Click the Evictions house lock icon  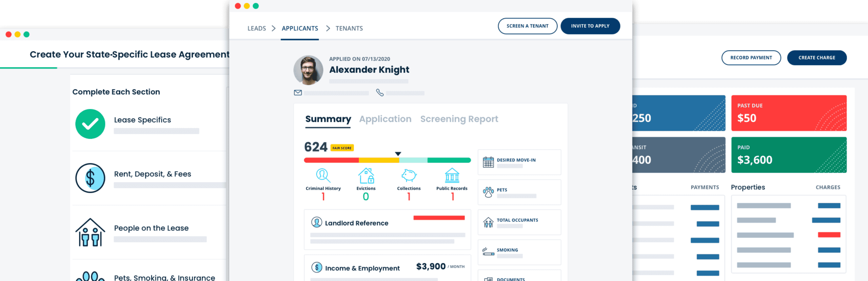click(366, 175)
